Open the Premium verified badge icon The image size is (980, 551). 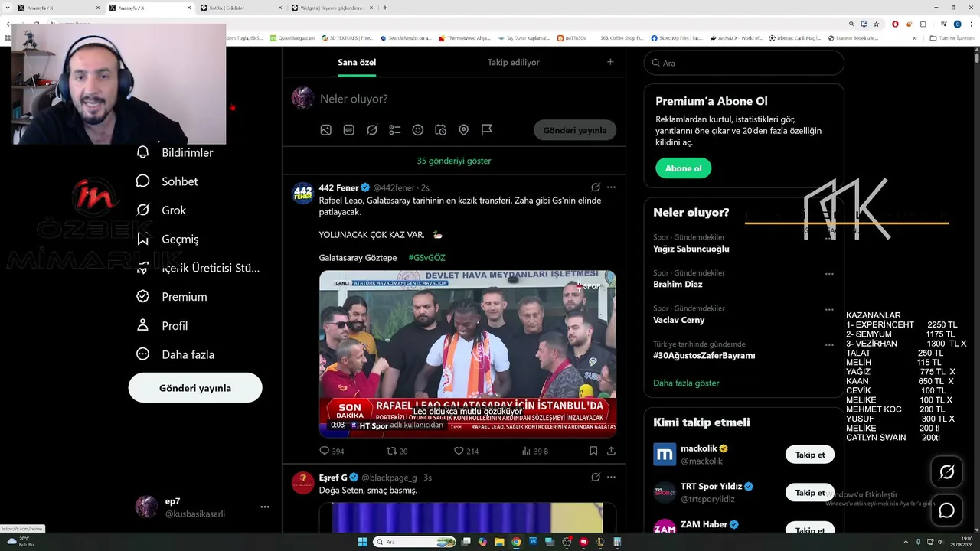[142, 296]
